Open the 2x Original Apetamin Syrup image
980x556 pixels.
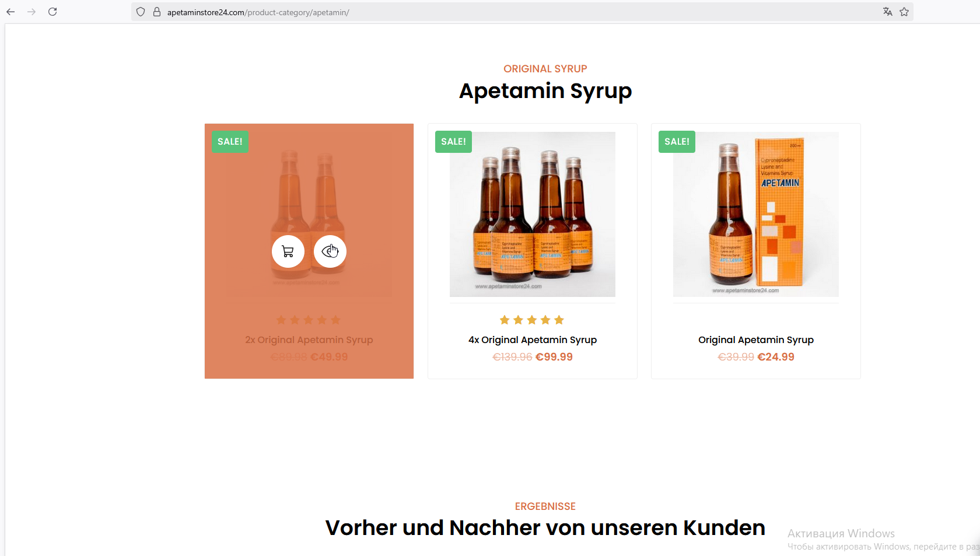click(x=309, y=214)
